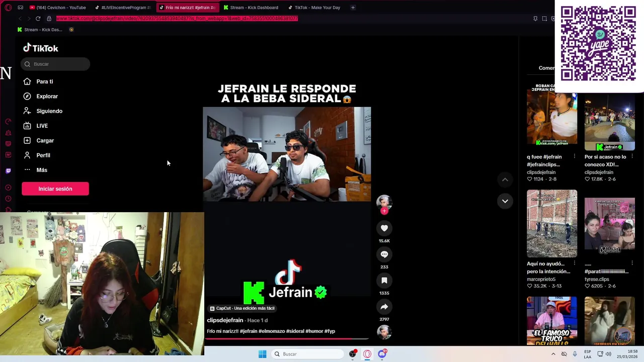
Task: Open the creator avatar above the like button
Action: [x=384, y=202]
